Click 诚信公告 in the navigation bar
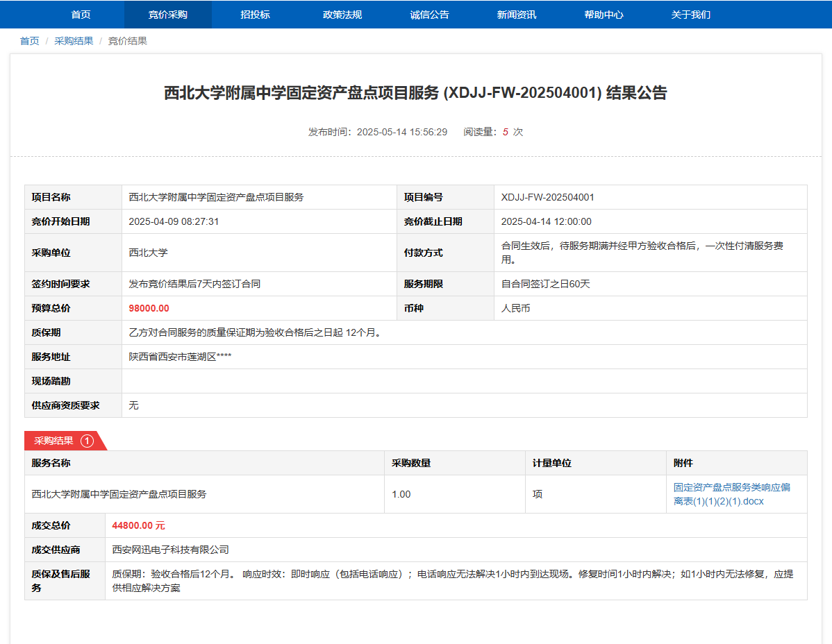Screen dimensions: 832x644 (x=429, y=15)
